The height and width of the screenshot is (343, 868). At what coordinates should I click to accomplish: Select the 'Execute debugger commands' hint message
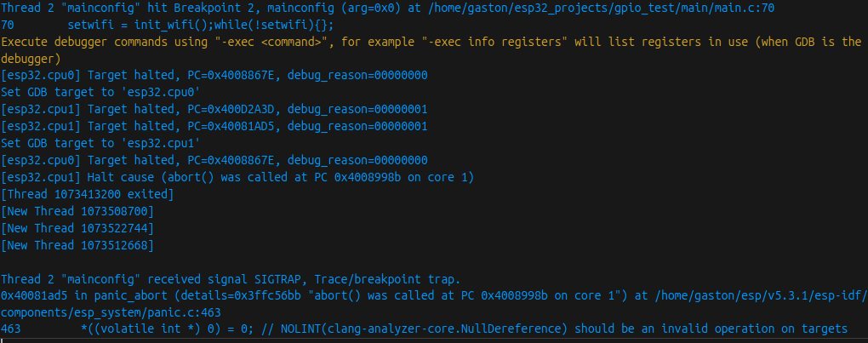tap(431, 50)
